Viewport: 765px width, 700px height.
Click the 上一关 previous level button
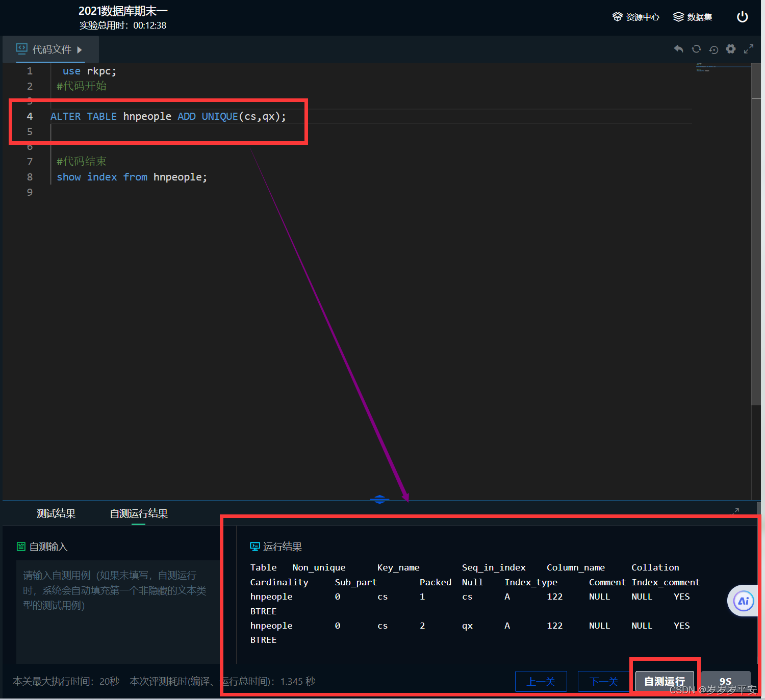pos(541,681)
